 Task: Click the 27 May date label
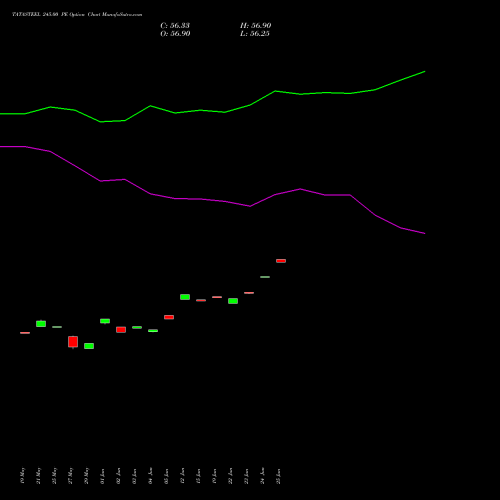[71, 476]
